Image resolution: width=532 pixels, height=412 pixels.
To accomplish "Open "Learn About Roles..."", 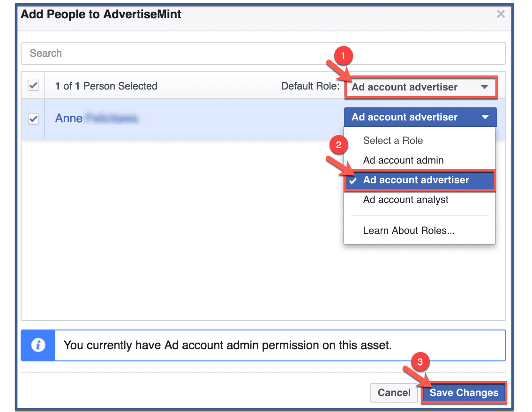I will click(x=409, y=230).
